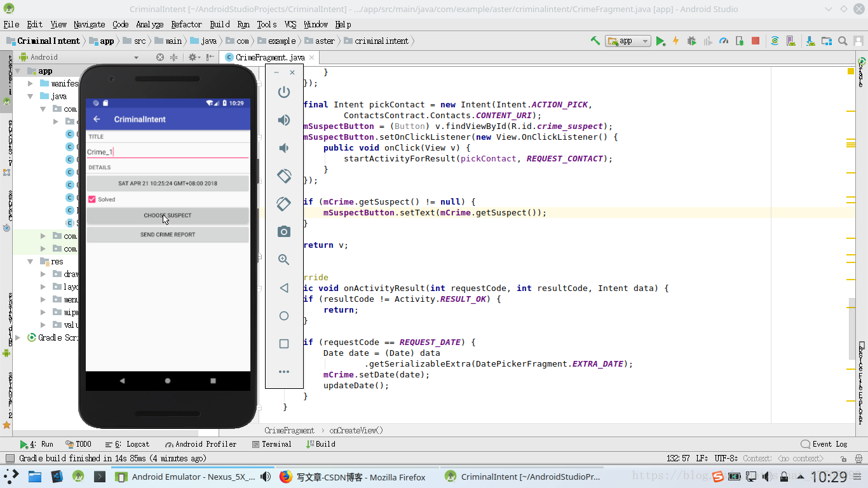Click the Make Project hammer icon
This screenshot has height=488, width=868.
point(595,41)
